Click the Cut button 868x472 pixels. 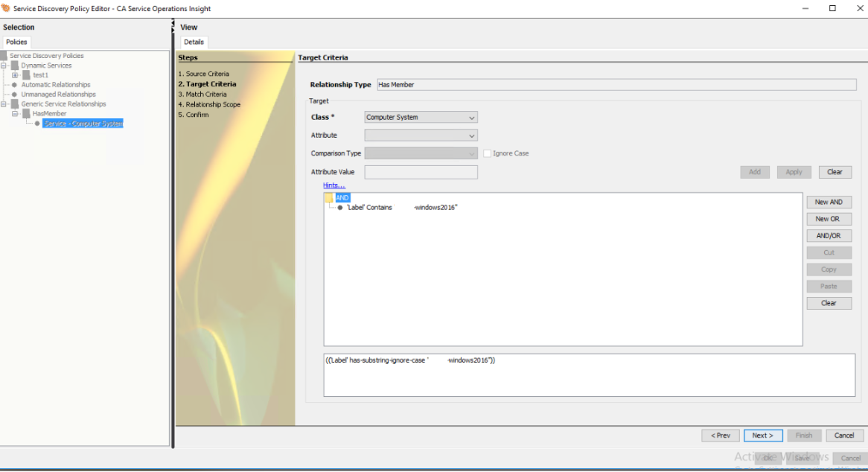coord(829,253)
